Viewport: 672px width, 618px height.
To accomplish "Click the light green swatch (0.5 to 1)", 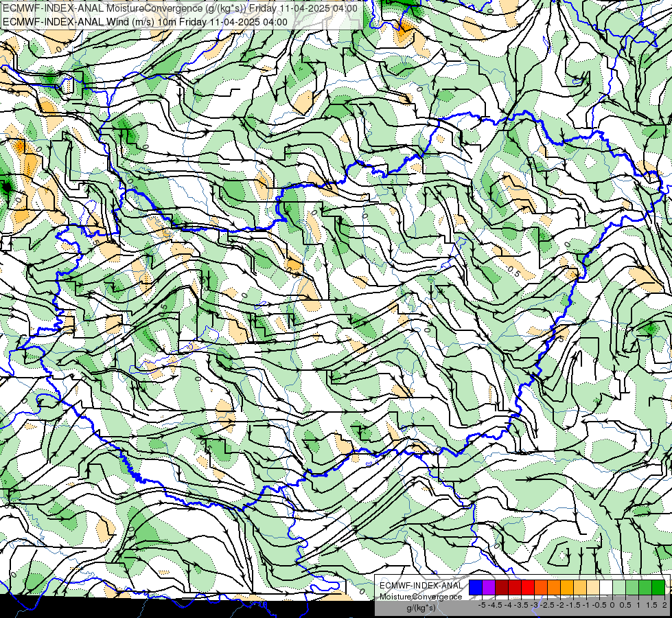I will (x=632, y=588).
